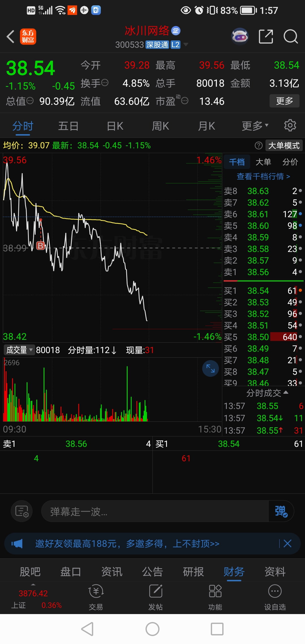Switch to 月K chart tab
The height and width of the screenshot is (644, 305).
pyautogui.click(x=206, y=126)
